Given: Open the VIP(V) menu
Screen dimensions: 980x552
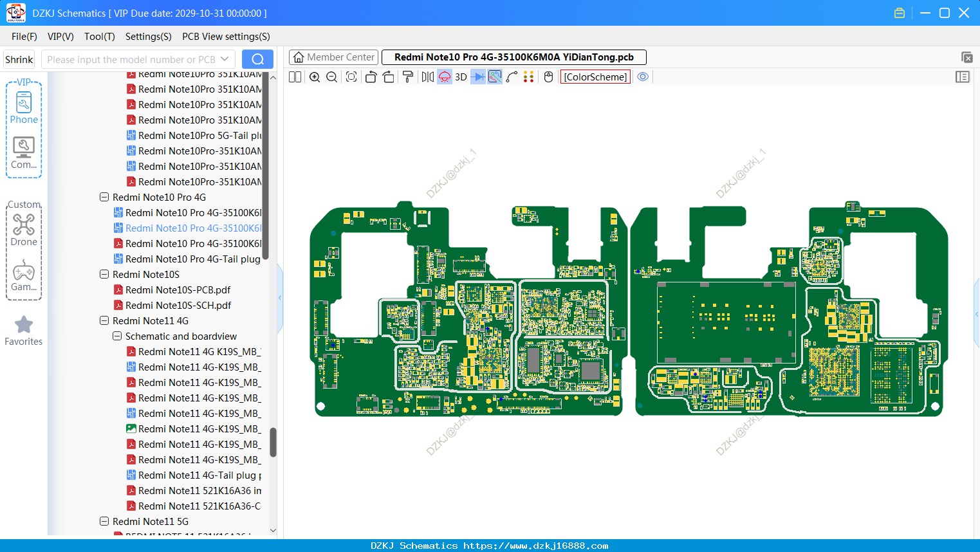Looking at the screenshot, I should [x=60, y=37].
